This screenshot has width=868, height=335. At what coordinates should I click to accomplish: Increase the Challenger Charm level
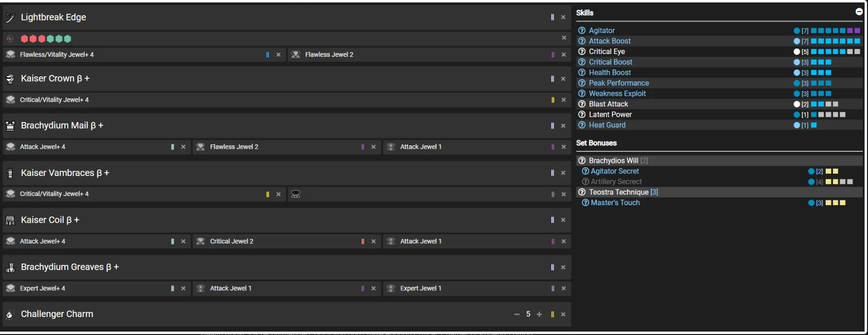coord(539,314)
